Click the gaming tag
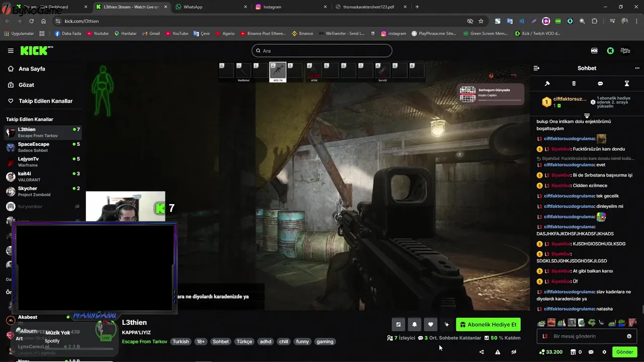644x362 pixels. pyautogui.click(x=325, y=341)
